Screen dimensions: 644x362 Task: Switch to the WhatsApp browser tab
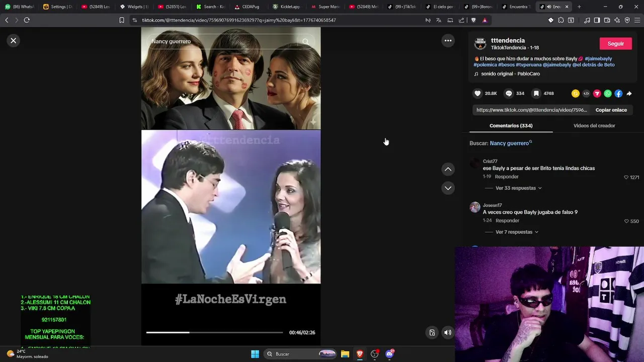click(19, 7)
